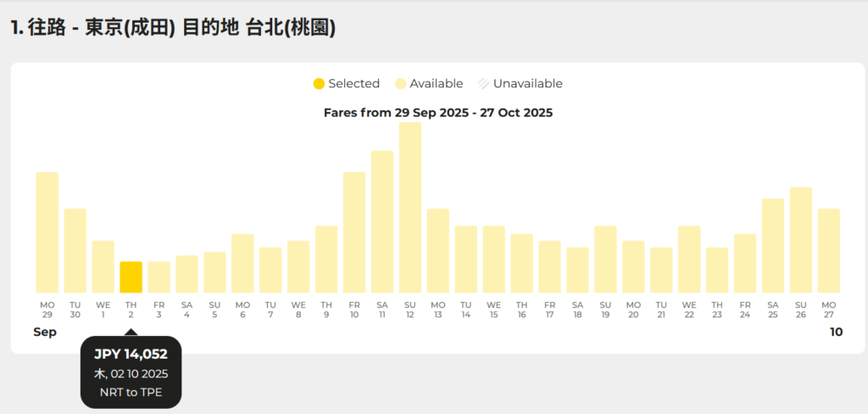Click the Unavailable legend hatched swatch
Screen dimensions: 868x414
483,83
